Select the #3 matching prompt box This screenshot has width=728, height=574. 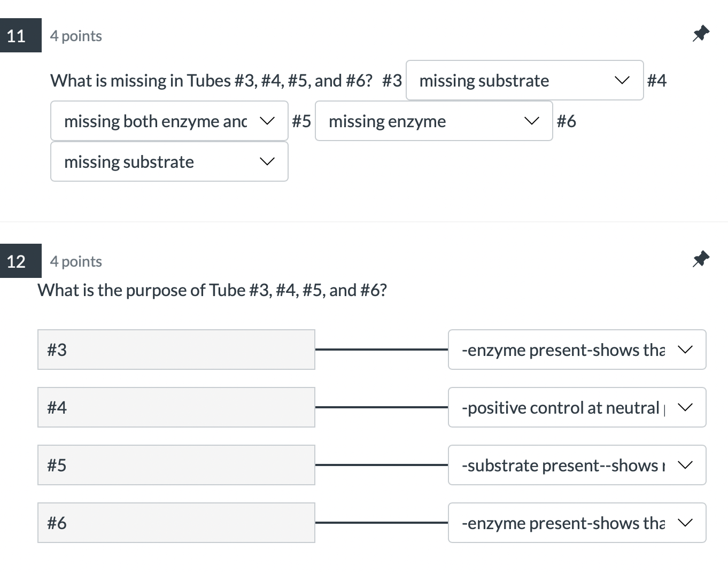coord(176,350)
